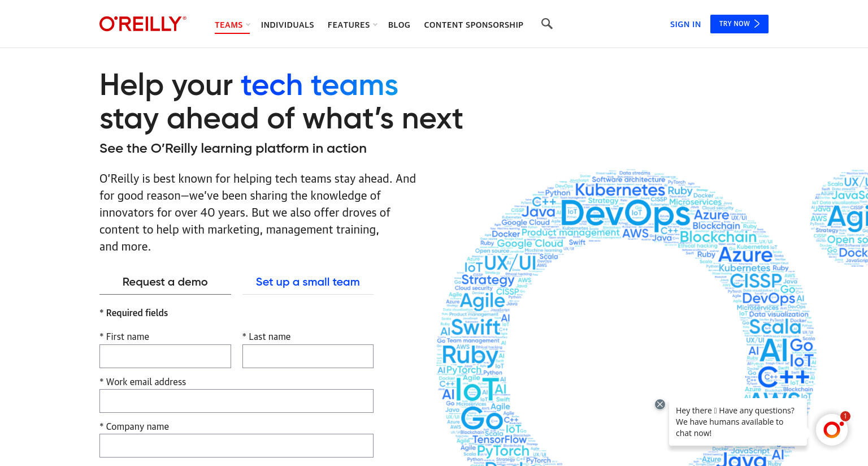Select the Request a demo tab
The width and height of the screenshot is (868, 466).
point(165,282)
